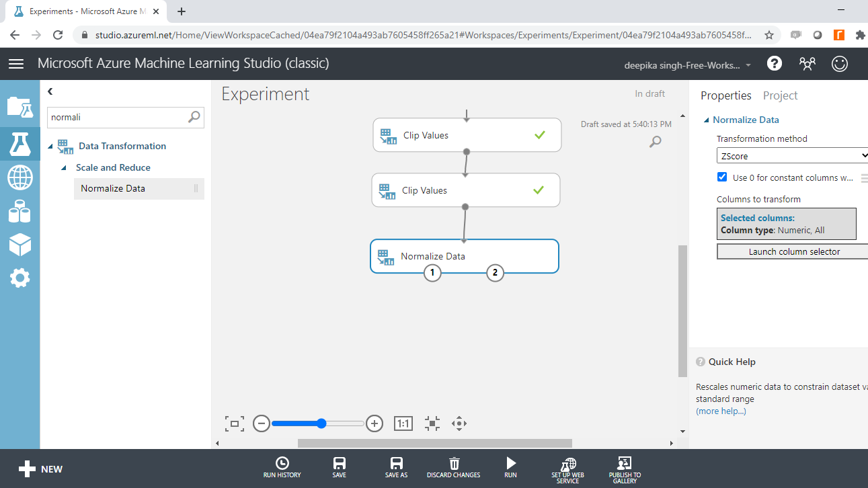
Task: Open the workspace selector dropdown
Action: click(x=688, y=65)
